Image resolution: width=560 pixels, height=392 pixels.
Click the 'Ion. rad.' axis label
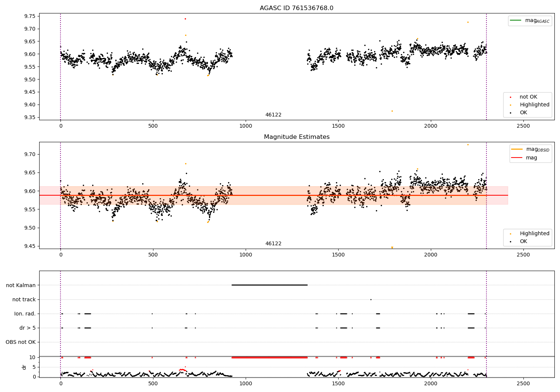click(x=25, y=314)
